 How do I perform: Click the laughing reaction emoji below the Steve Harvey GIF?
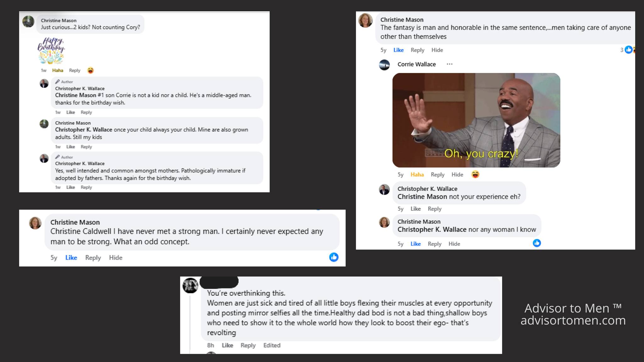point(475,174)
